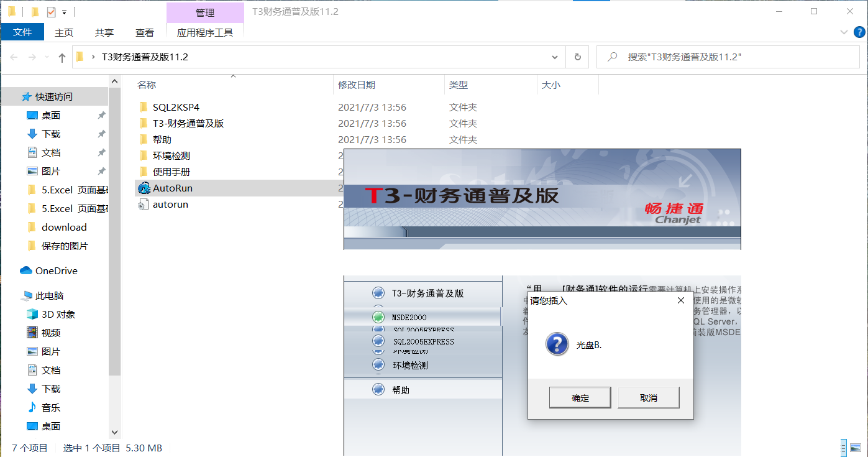
Task: Go forward with the forward arrow
Action: (32, 57)
